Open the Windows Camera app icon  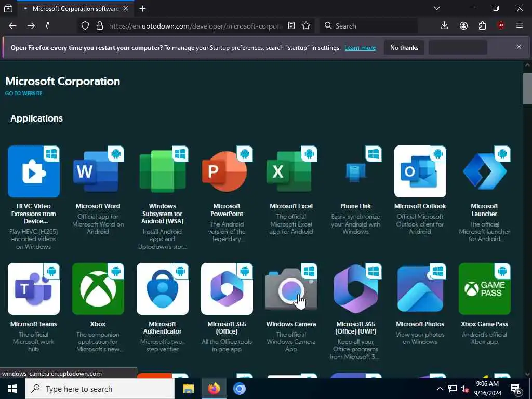point(291,289)
